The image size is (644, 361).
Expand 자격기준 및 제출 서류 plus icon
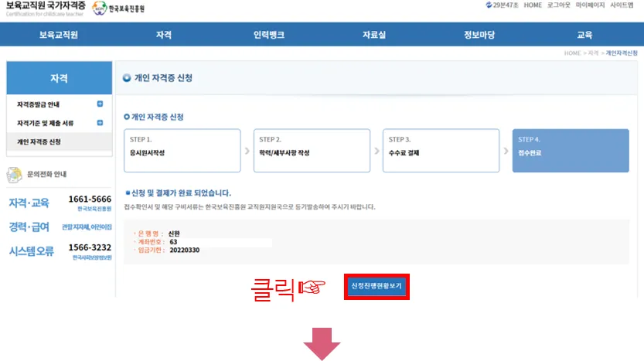tap(100, 123)
